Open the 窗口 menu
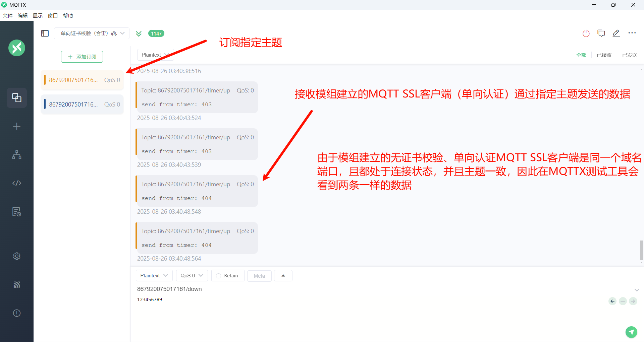The height and width of the screenshot is (342, 644). pos(53,15)
